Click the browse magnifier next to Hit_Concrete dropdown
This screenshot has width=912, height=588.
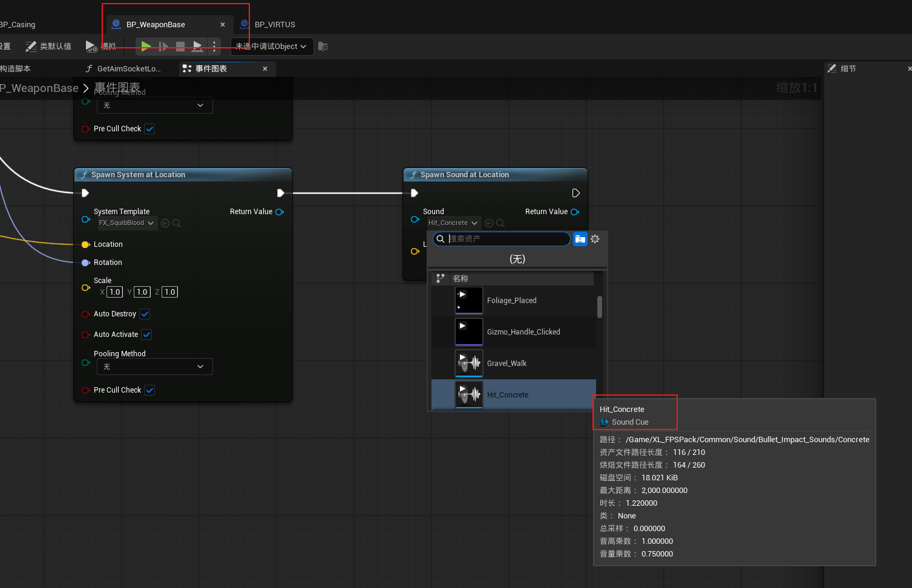point(500,223)
